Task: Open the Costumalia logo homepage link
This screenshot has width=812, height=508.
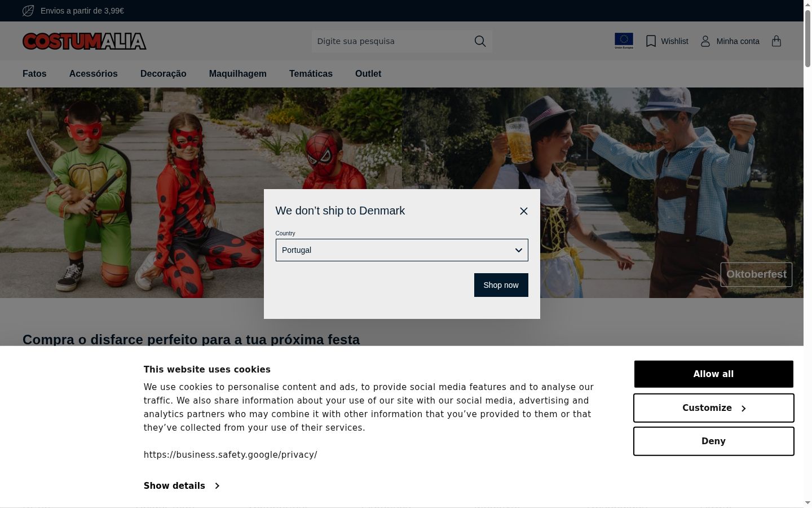Action: point(85,41)
